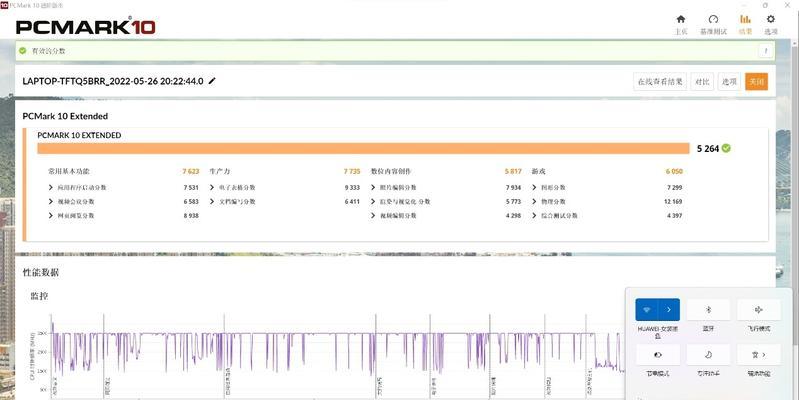This screenshot has width=799, height=400.
Task: Click the orange PCMark 10 Extended score bar
Action: click(x=363, y=148)
